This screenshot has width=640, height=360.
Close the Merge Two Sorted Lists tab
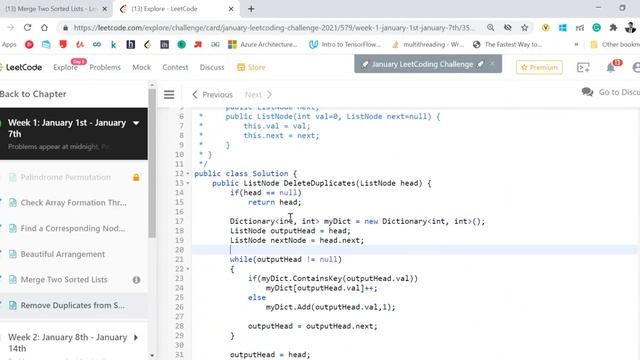tap(104, 9)
